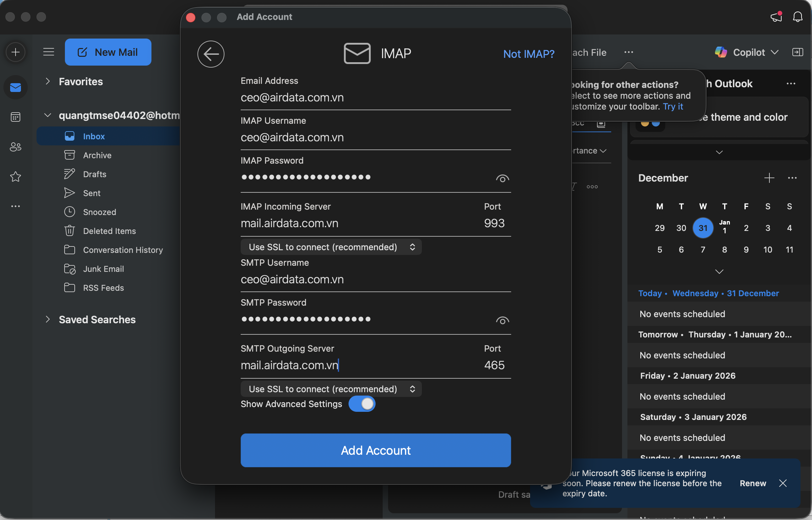Open the IMAP SSL connection dropdown

[331, 247]
